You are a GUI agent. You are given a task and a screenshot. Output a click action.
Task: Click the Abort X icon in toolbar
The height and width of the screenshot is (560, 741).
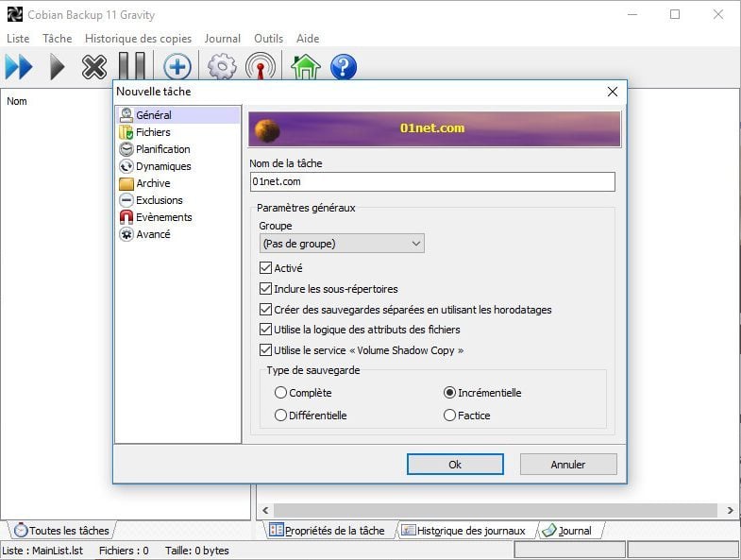(94, 67)
